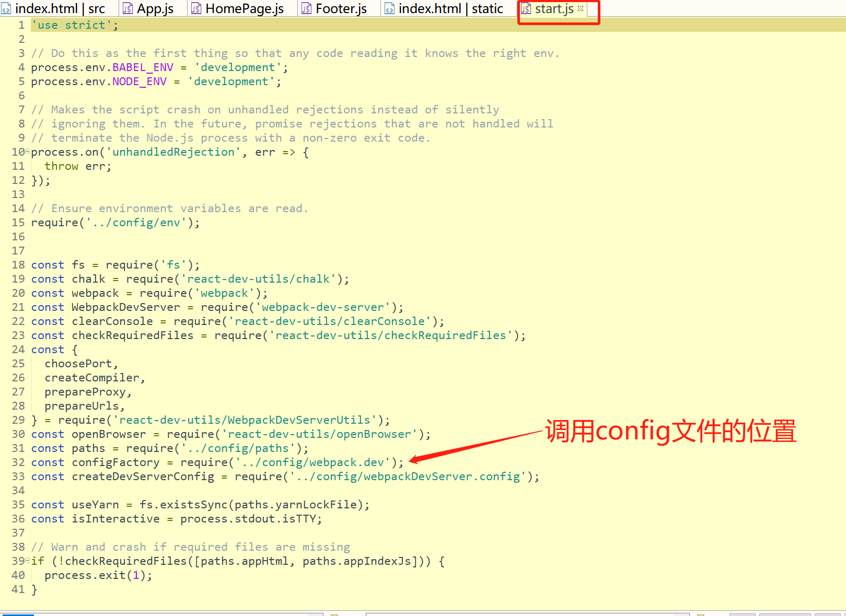The image size is (846, 616).
Task: Click choosePort on line 25
Action: (x=78, y=363)
